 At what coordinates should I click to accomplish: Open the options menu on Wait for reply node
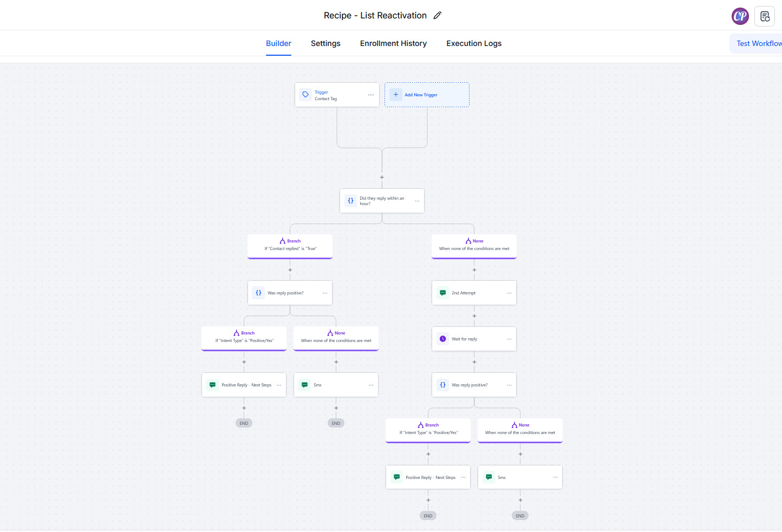(x=509, y=339)
